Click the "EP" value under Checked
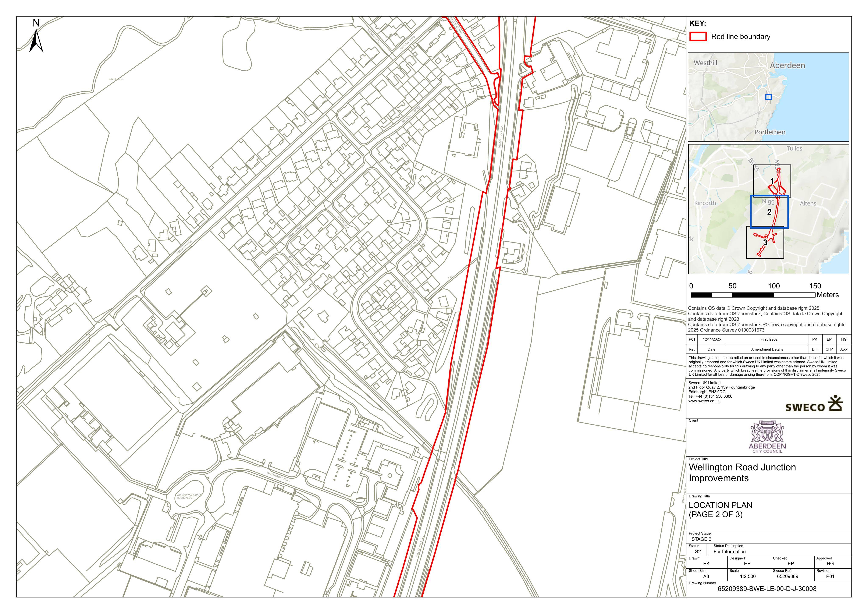The width and height of the screenshot is (868, 614). (790, 564)
